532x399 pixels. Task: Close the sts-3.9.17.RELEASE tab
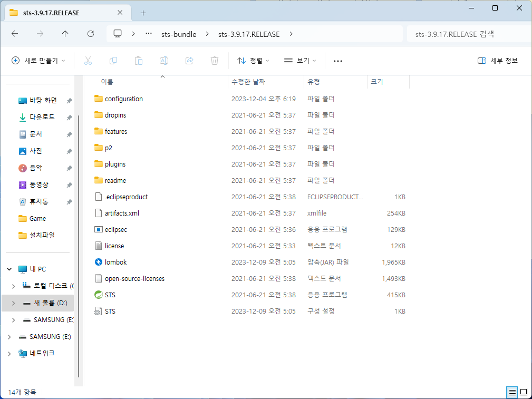pos(120,13)
